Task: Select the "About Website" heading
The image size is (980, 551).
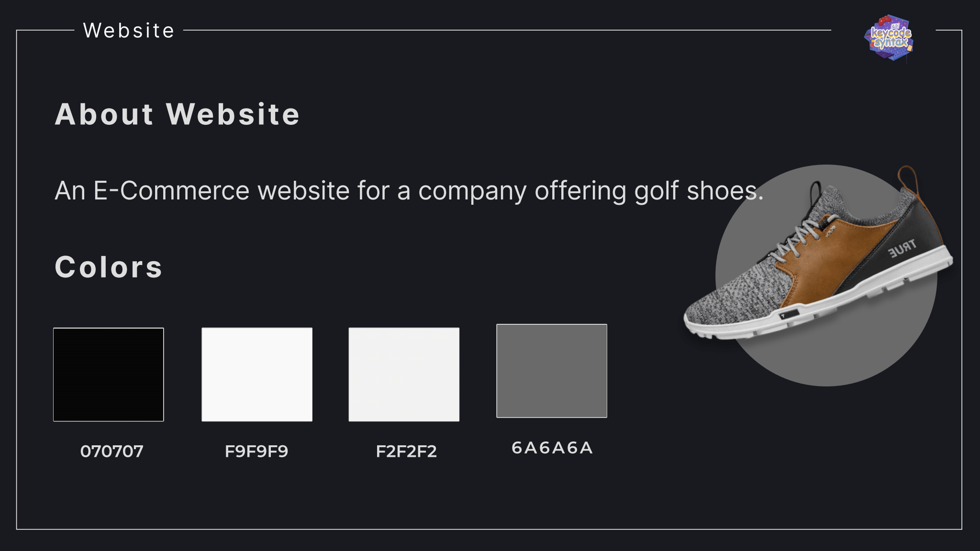Action: (x=177, y=114)
